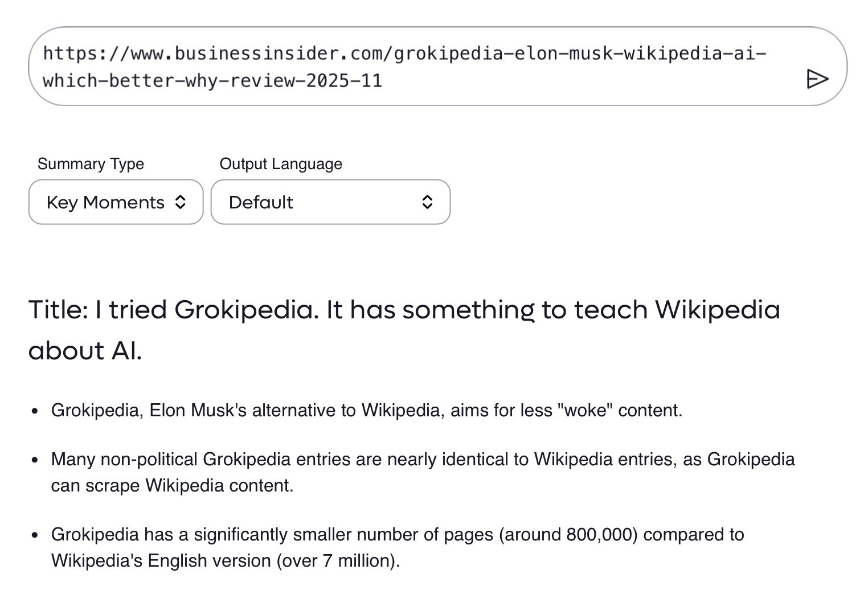
Task: Click the bullet about smaller number of pages
Action: tap(397, 535)
